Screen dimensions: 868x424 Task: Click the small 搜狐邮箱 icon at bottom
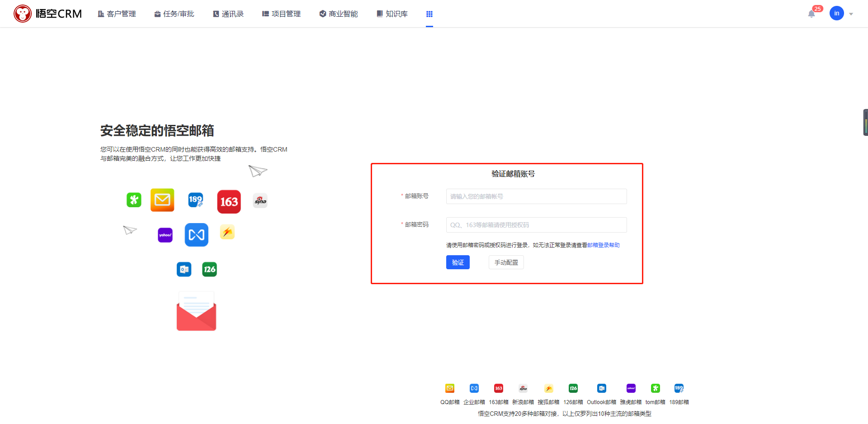pyautogui.click(x=548, y=388)
